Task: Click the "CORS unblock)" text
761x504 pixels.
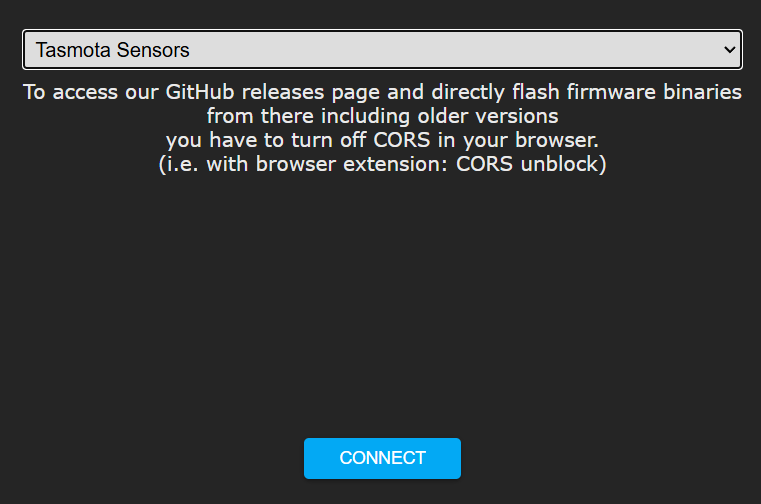Action: tap(531, 162)
